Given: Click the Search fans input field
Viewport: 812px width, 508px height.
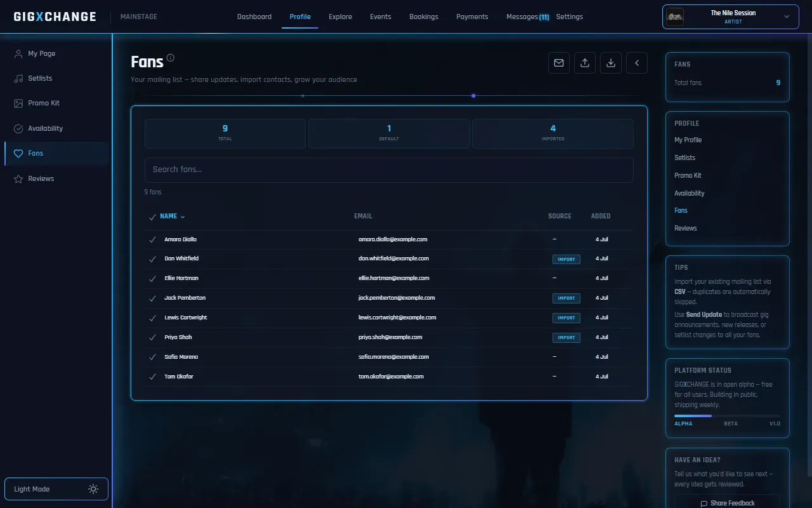Looking at the screenshot, I should [389, 170].
